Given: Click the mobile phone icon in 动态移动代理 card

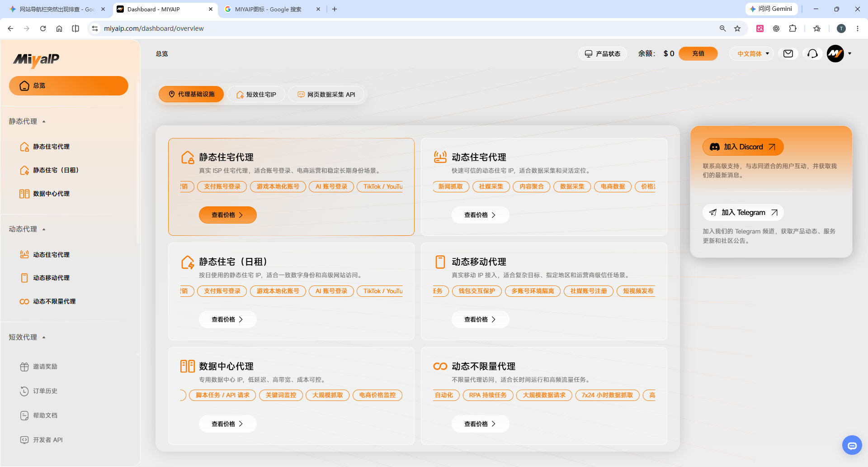Looking at the screenshot, I should click(x=440, y=262).
